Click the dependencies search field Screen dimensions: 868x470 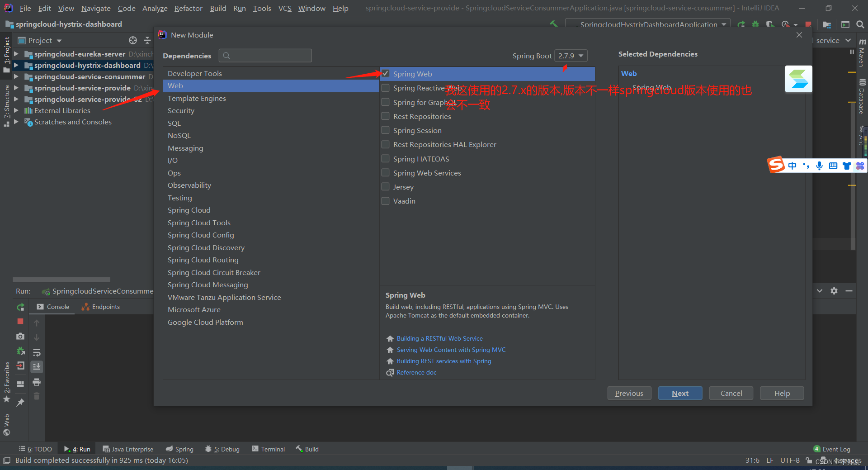point(265,56)
